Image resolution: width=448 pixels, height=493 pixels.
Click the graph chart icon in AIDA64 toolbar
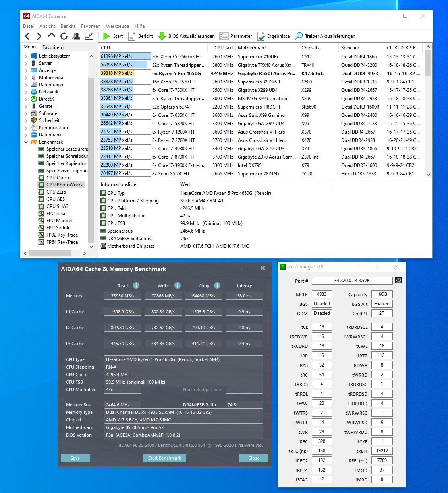pos(89,36)
